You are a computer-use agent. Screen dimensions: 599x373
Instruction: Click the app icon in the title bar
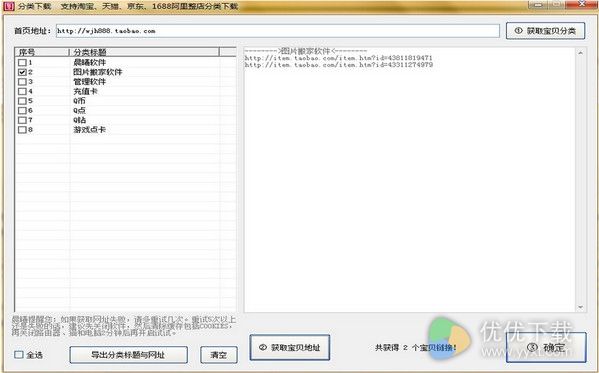pos(8,6)
